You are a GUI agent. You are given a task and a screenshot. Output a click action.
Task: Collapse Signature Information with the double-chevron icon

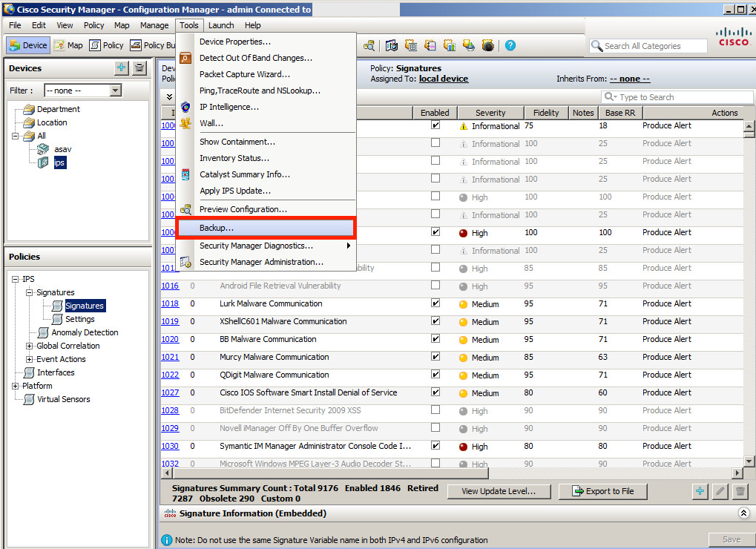(x=743, y=513)
